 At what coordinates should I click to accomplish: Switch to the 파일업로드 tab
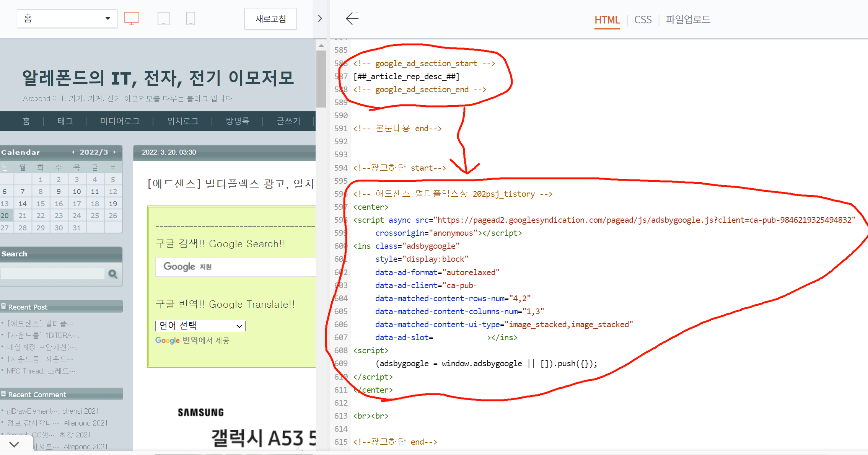click(x=688, y=20)
